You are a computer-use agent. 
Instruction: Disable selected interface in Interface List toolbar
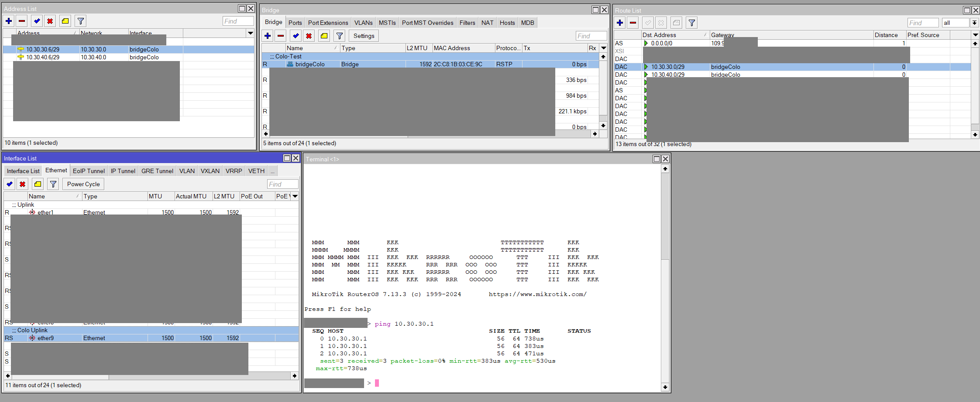tap(23, 184)
